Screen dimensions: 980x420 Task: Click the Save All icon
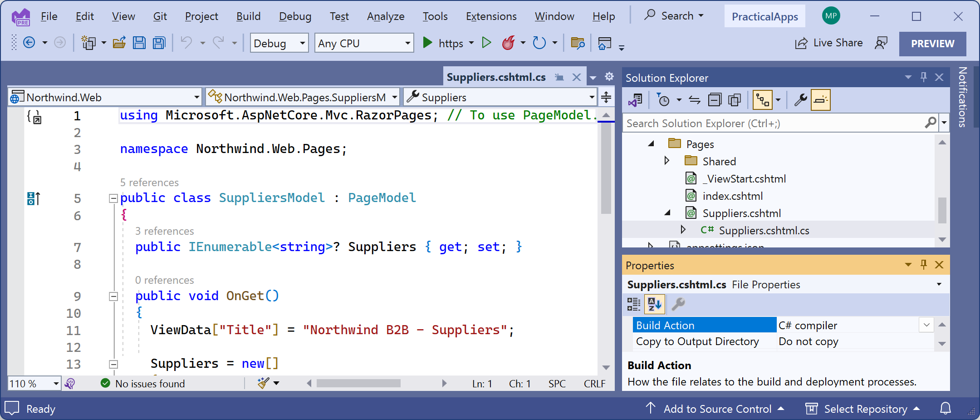click(159, 43)
